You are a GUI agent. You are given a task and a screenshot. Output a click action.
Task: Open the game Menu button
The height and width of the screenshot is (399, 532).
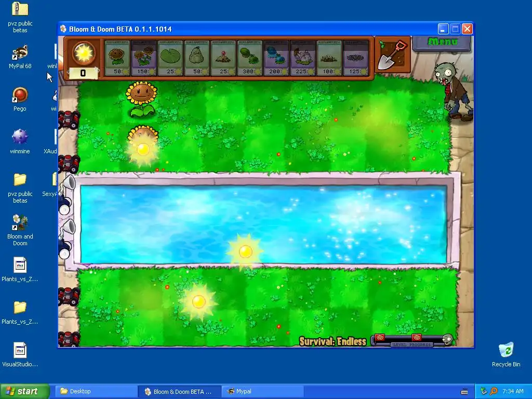coord(442,43)
